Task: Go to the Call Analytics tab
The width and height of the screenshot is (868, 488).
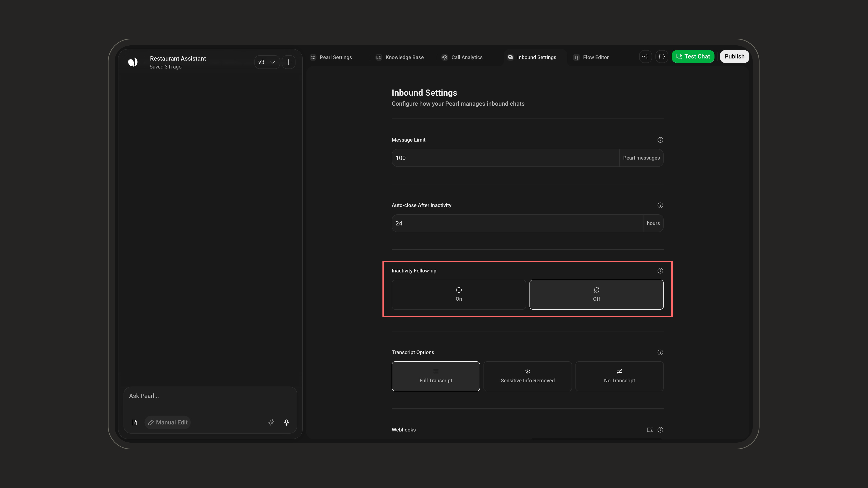Action: [x=462, y=57]
